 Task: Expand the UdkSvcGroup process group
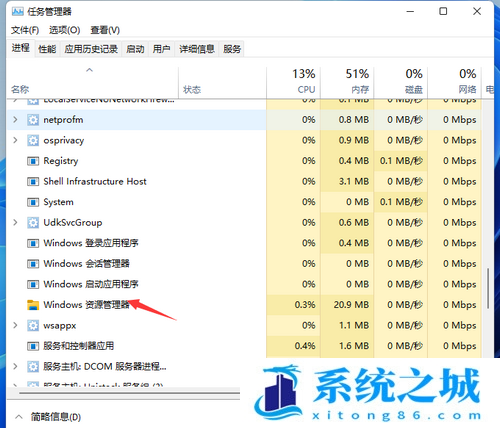click(x=15, y=222)
